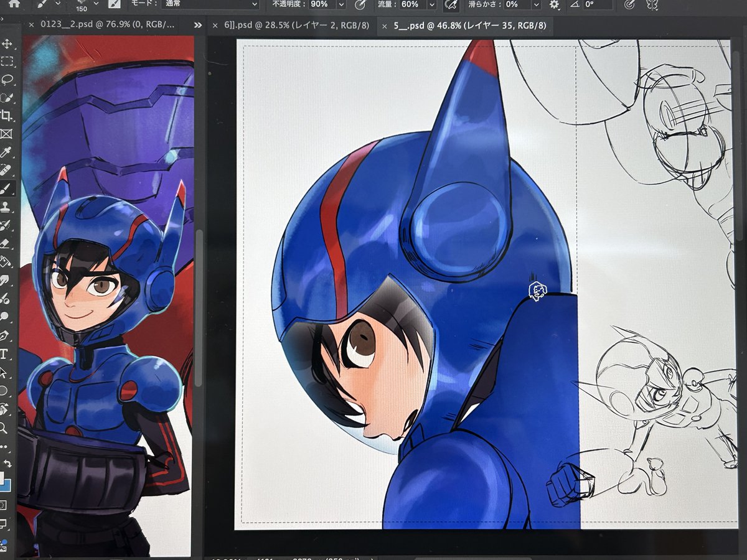Select the Lasso tool

pyautogui.click(x=7, y=80)
